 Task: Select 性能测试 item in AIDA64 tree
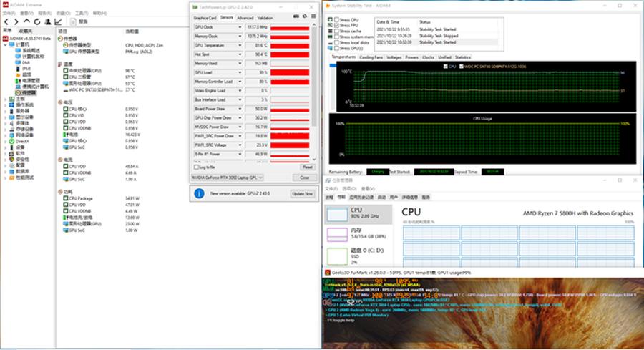pos(21,178)
